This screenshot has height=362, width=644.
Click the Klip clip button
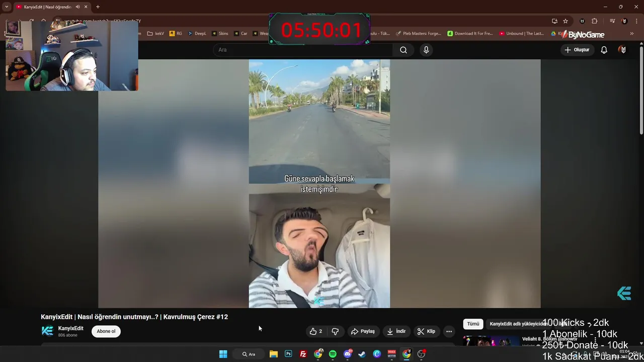(x=426, y=331)
